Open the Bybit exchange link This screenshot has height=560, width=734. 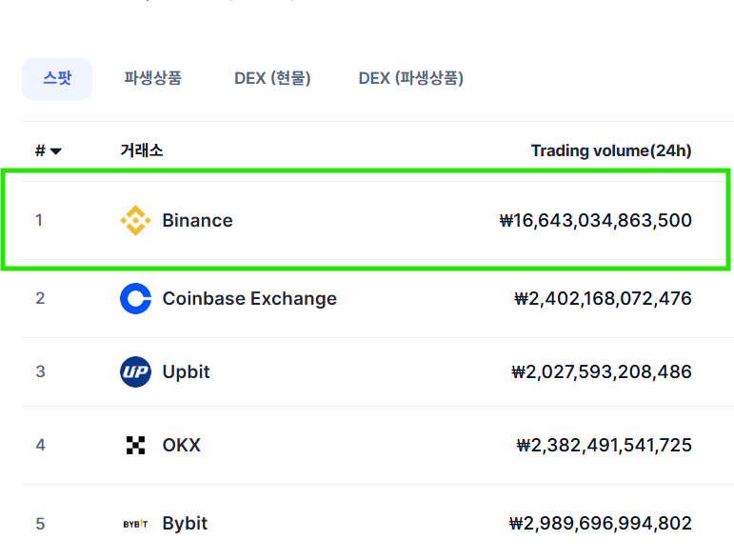pos(185,524)
